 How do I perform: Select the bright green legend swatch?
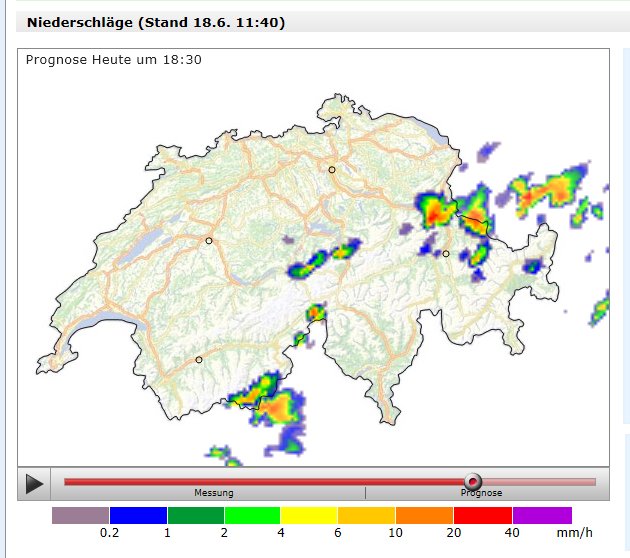(253, 515)
